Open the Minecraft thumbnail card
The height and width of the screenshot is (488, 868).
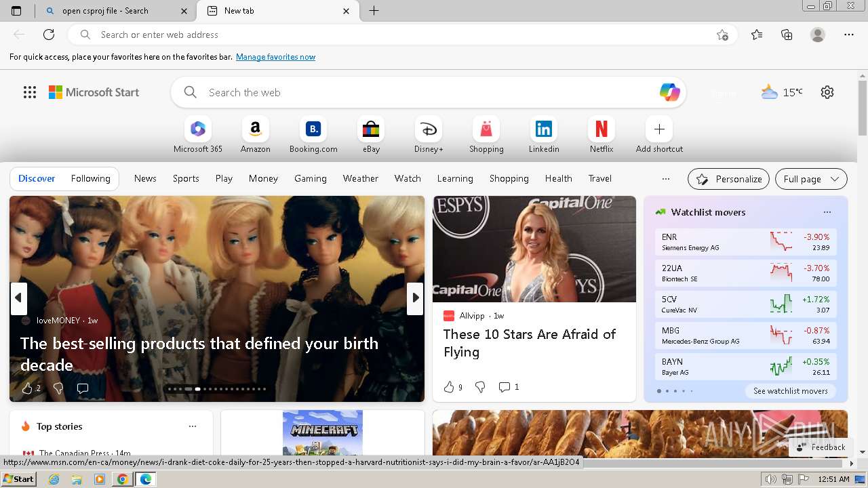pyautogui.click(x=323, y=432)
